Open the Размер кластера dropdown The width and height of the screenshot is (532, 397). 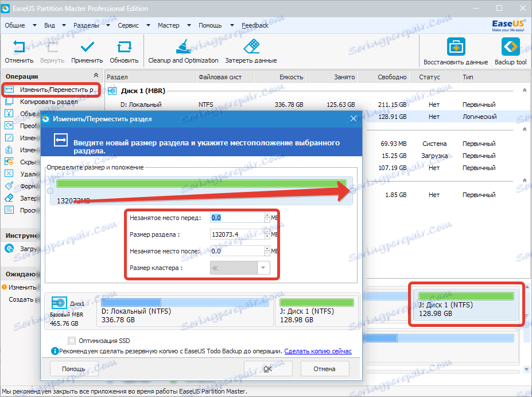263,268
